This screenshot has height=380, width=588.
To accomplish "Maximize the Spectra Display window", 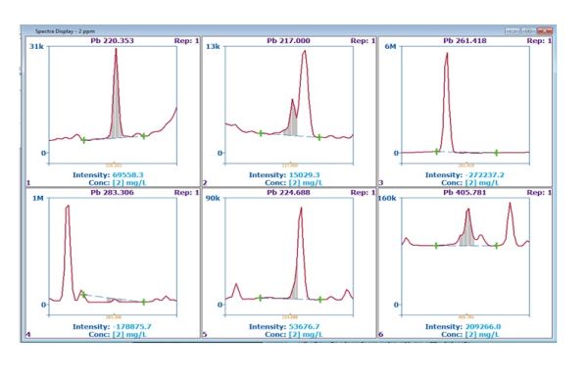I will pyautogui.click(x=528, y=31).
